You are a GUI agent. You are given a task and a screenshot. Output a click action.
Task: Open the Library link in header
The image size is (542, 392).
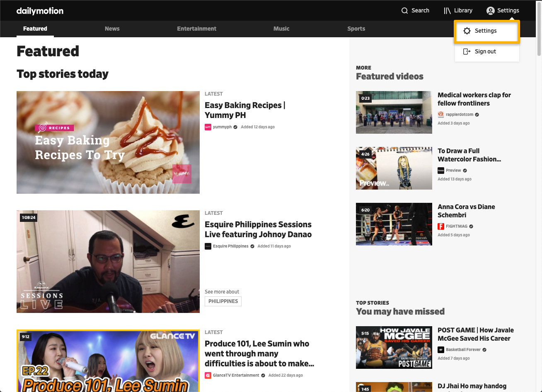[x=458, y=11]
